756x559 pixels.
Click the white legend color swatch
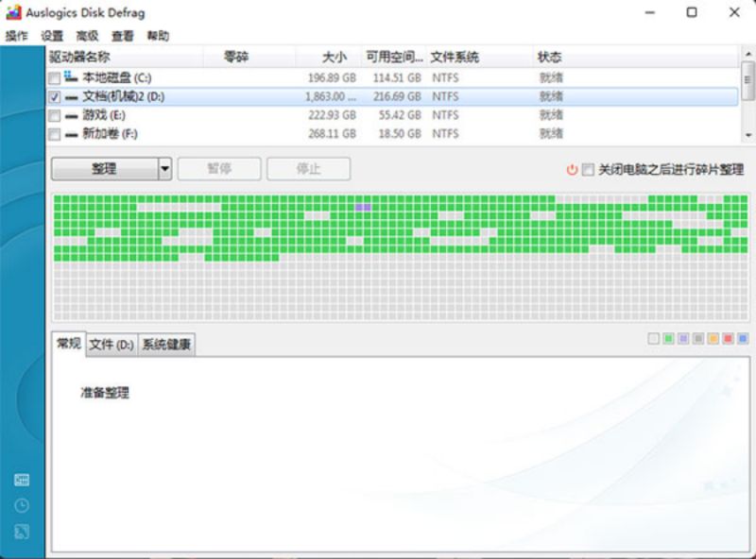tap(653, 339)
